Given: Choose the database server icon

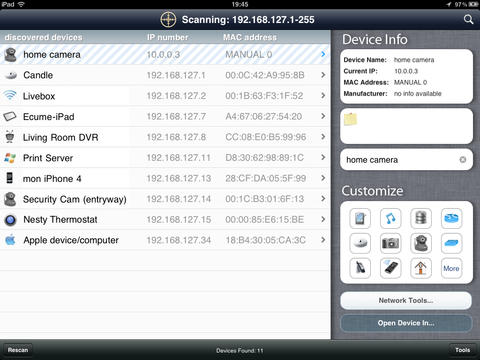Looking at the screenshot, I should 421,218.
